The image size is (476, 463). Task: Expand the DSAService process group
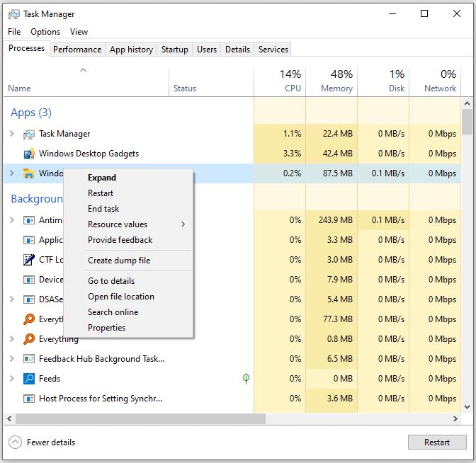coord(12,299)
